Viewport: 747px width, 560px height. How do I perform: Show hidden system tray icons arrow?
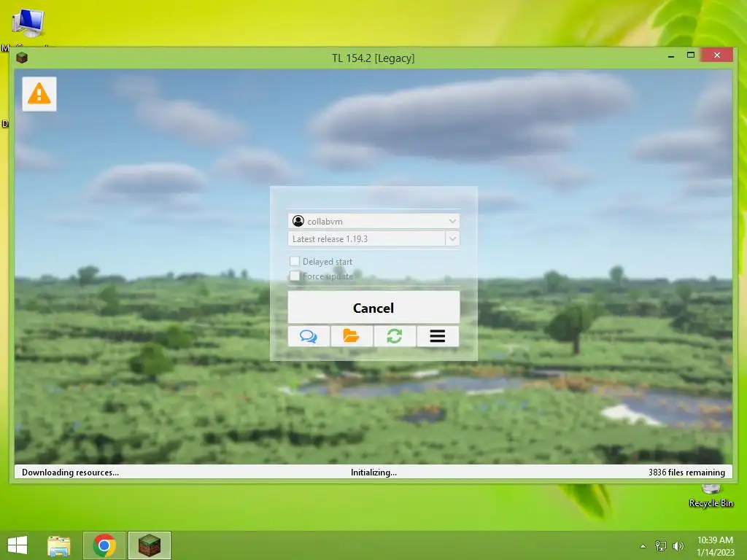643,546
